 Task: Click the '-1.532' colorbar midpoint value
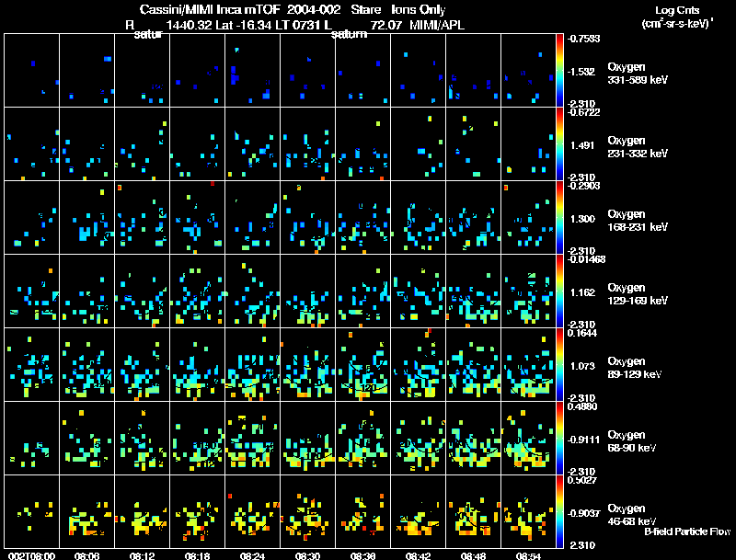(x=581, y=72)
